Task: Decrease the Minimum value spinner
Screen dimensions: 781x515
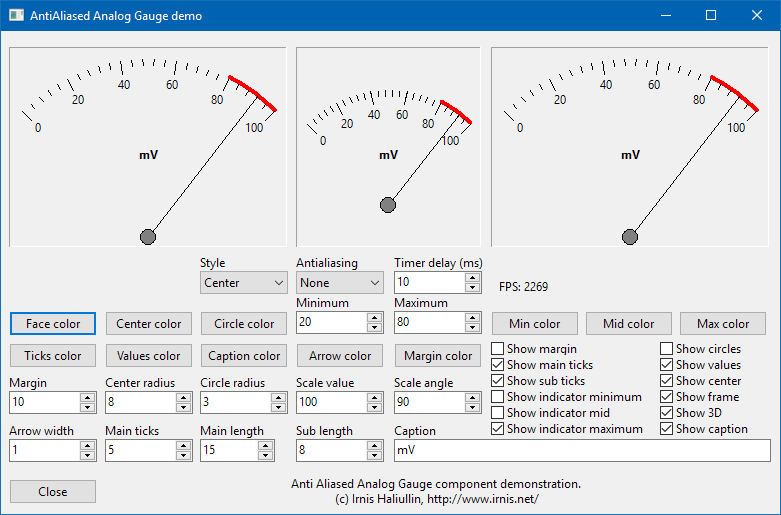Action: [374, 327]
